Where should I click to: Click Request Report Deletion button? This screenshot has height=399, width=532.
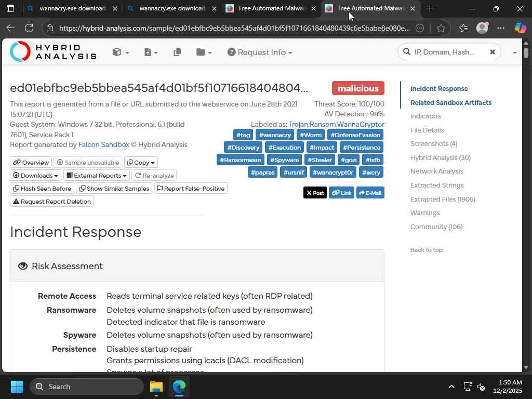(52, 202)
